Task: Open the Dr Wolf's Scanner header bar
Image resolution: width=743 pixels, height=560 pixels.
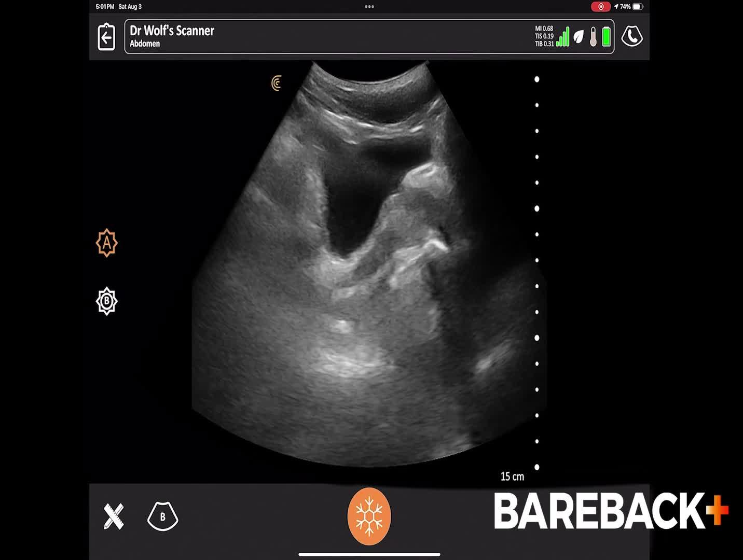Action: (x=369, y=37)
